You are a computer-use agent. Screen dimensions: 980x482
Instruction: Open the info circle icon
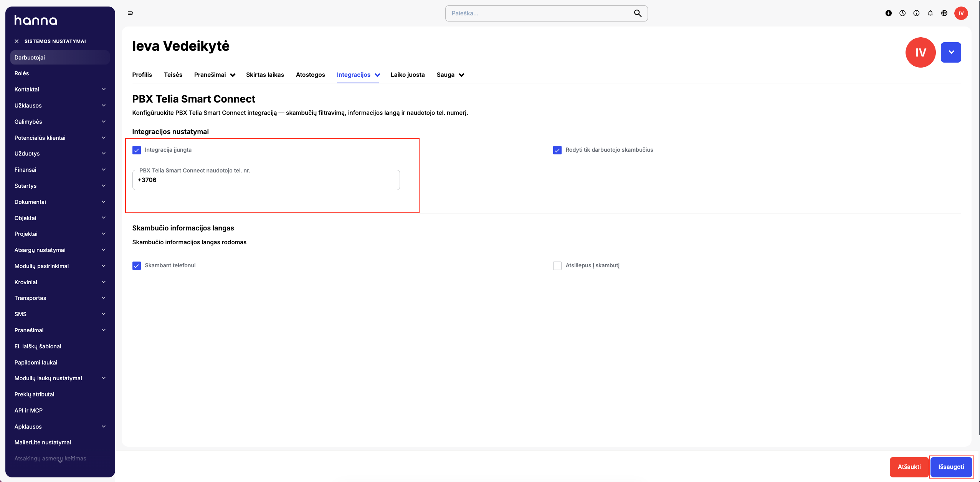click(916, 13)
